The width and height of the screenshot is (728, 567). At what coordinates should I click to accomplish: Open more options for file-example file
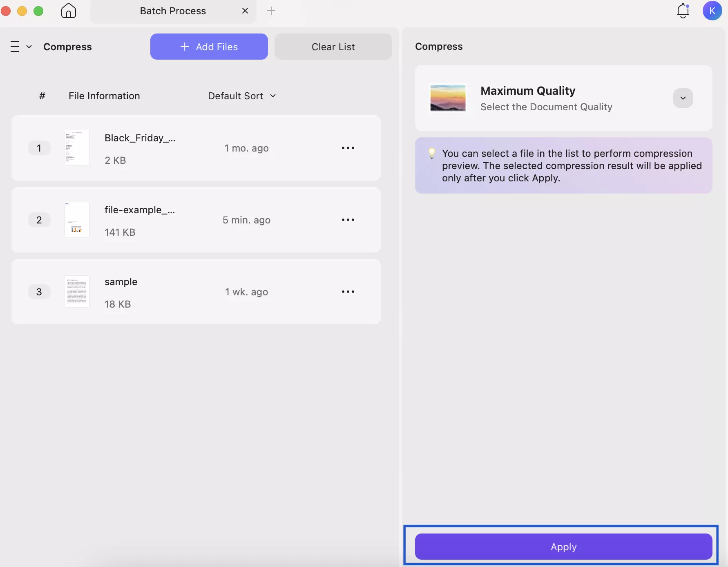click(x=348, y=220)
